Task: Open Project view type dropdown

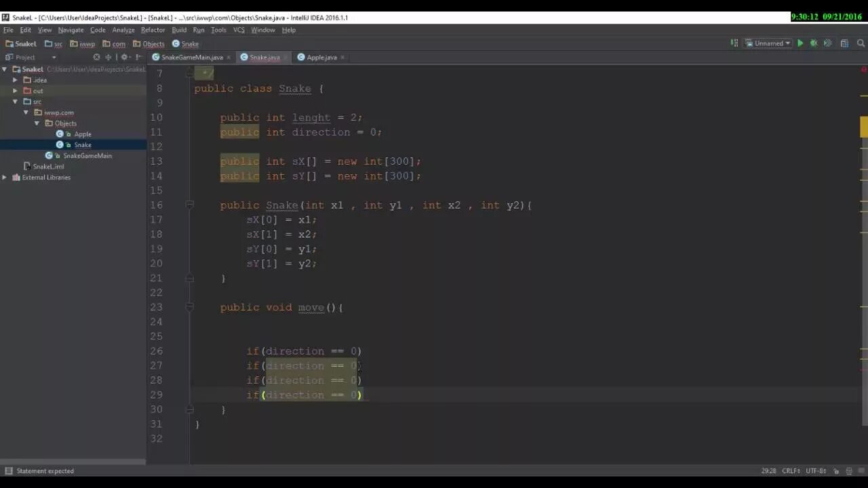Action: click(54, 58)
